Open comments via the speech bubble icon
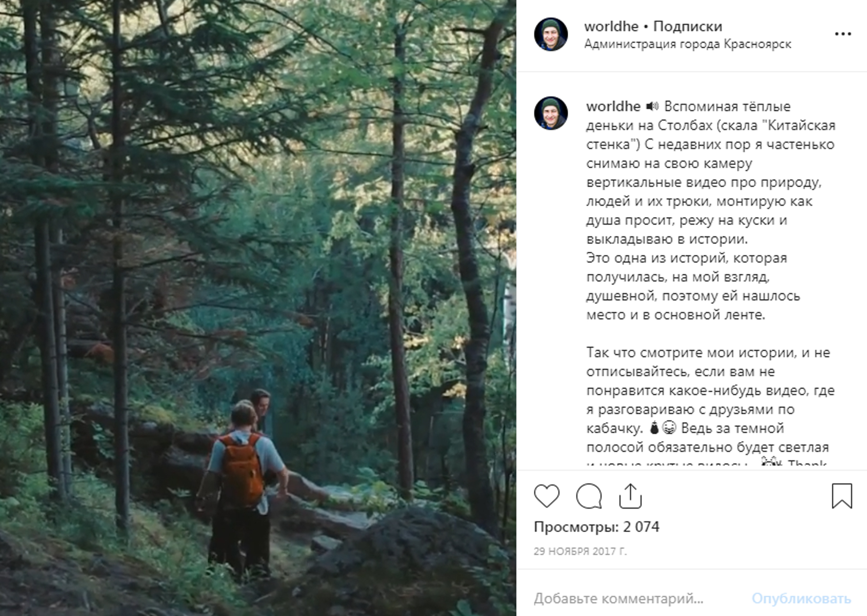 [x=589, y=496]
